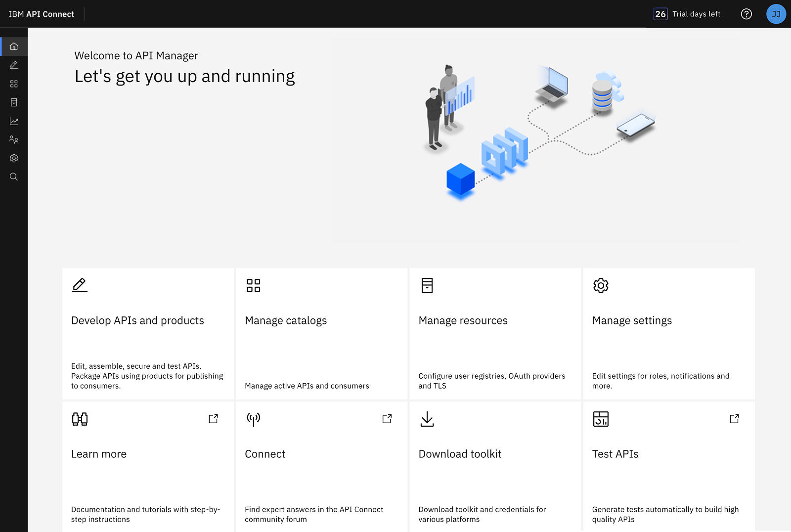Open the Develop APIs and products title

pyautogui.click(x=137, y=320)
